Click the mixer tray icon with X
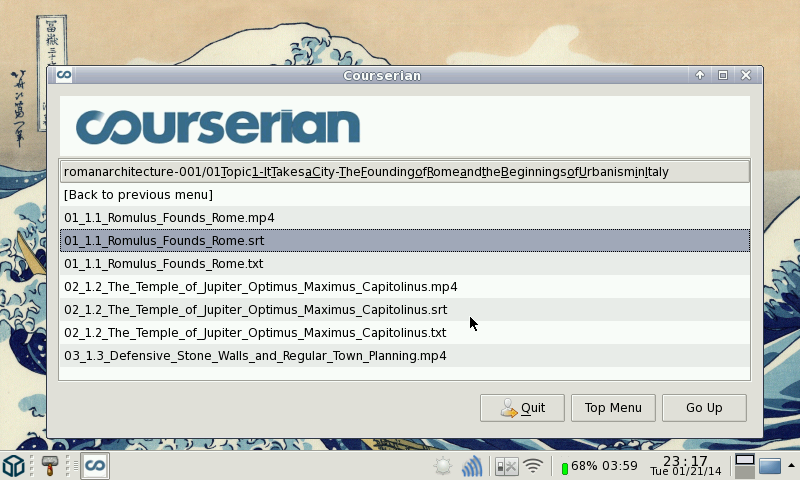The image size is (800, 480). (506, 466)
